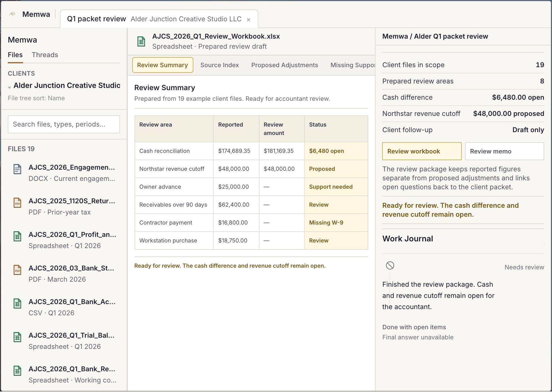Click the '$48,000.00 proposed' panel value
Viewport: 552px width, 392px height.
point(509,114)
